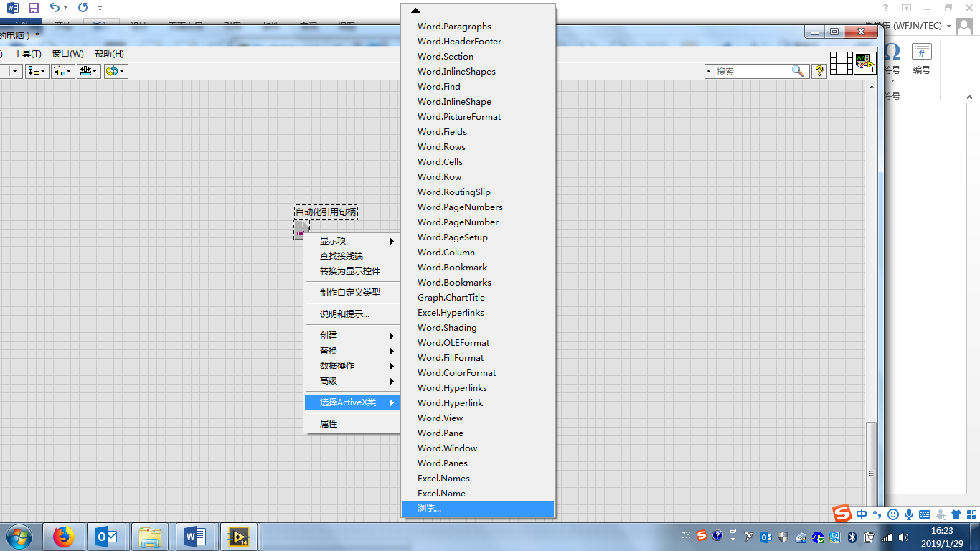Image resolution: width=980 pixels, height=551 pixels.
Task: Toggle Sogou Chinese/English mode (中) button
Action: point(862,514)
